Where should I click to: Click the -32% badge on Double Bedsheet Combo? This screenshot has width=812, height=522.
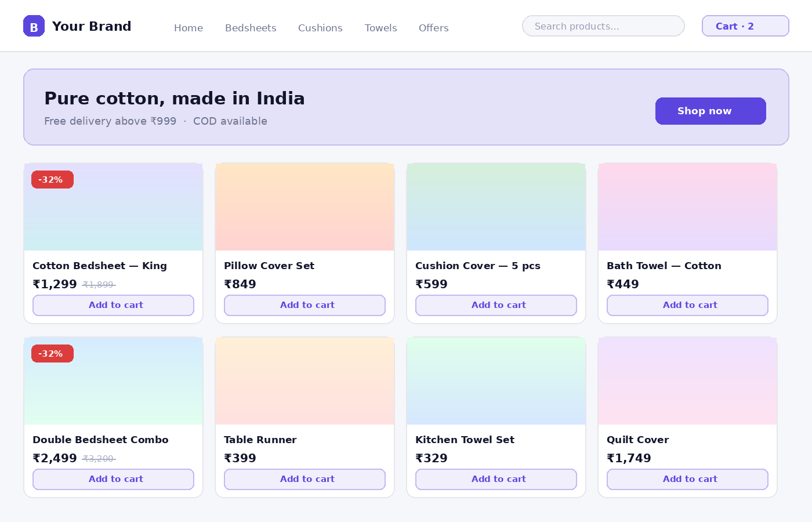click(x=52, y=354)
